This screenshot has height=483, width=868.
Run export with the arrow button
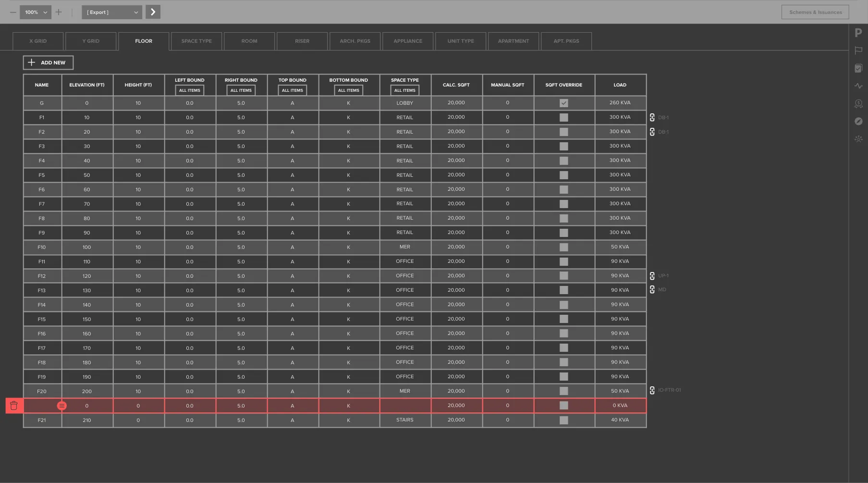153,12
